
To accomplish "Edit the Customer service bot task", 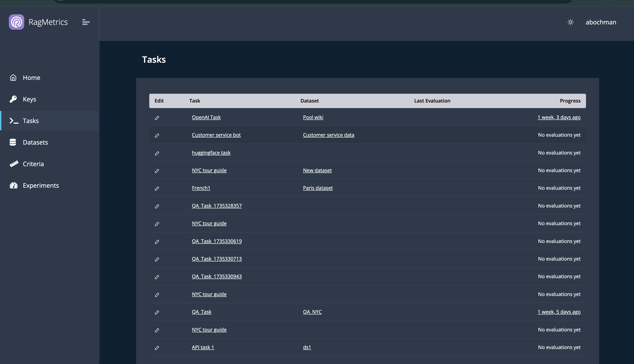I will (x=157, y=136).
